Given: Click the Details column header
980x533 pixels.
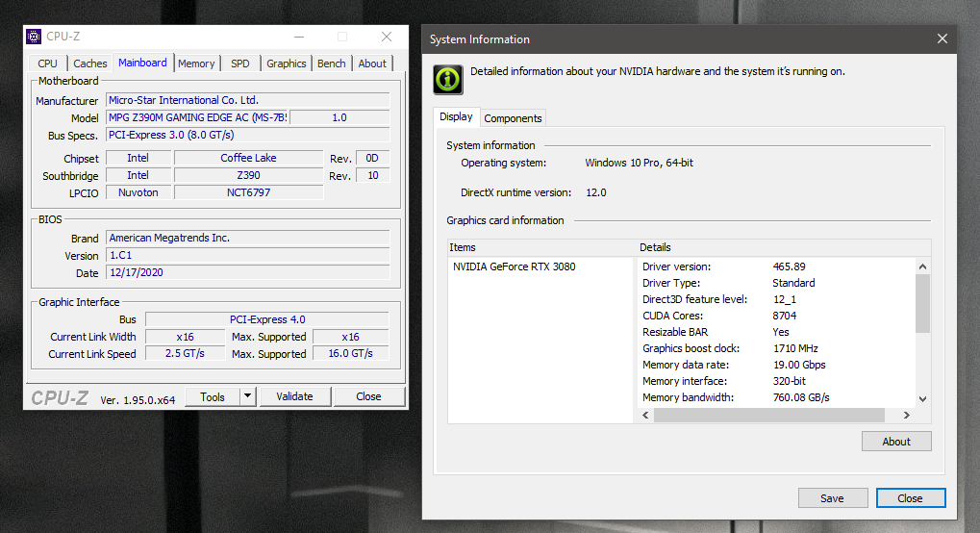Looking at the screenshot, I should pos(784,247).
